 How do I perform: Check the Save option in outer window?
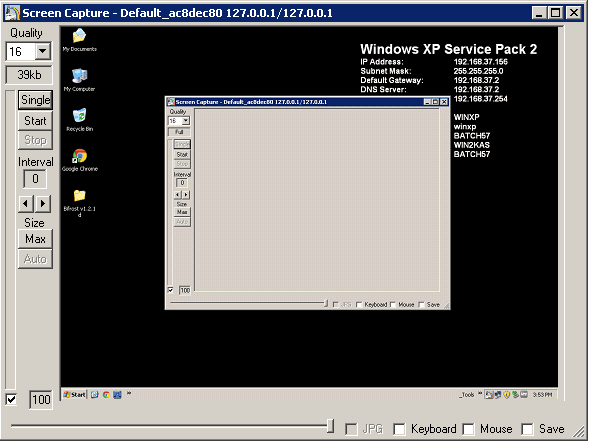pos(527,429)
